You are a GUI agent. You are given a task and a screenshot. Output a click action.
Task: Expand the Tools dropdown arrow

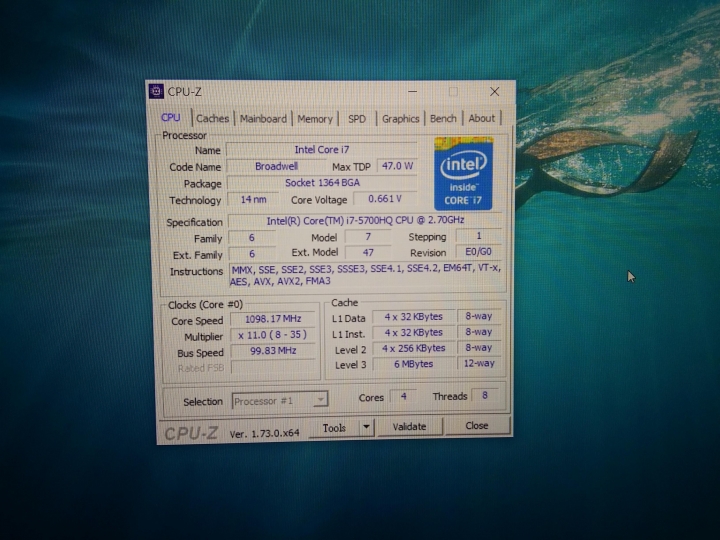[x=366, y=428]
